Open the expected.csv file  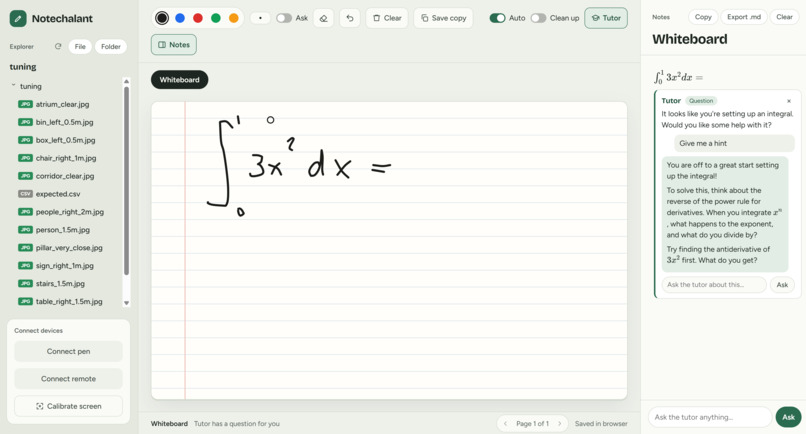(58, 194)
